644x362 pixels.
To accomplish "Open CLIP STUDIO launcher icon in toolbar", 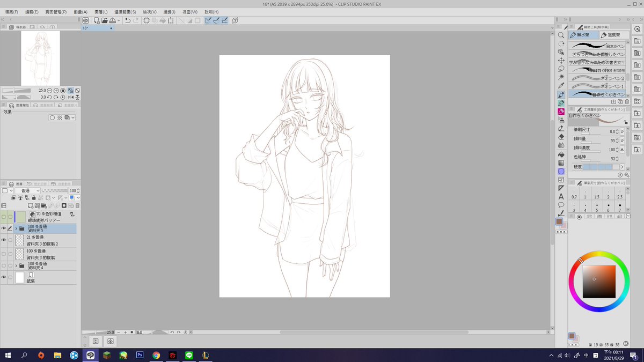I will (x=85, y=20).
